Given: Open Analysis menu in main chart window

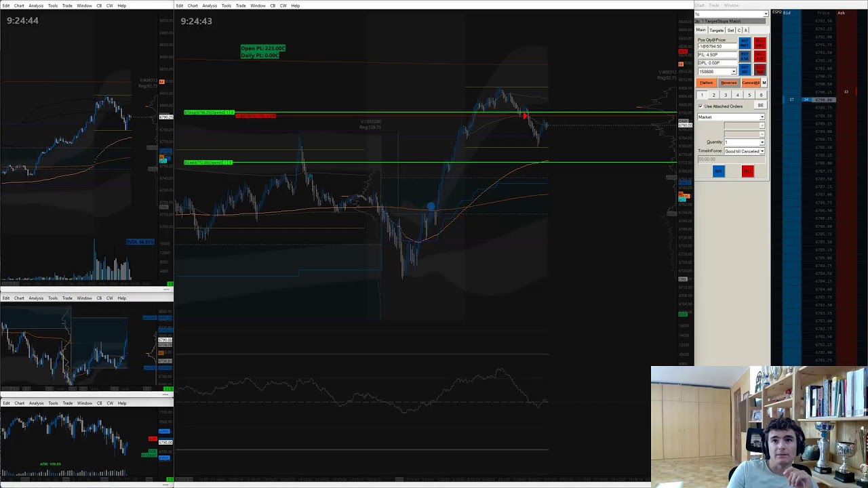Looking at the screenshot, I should click(x=210, y=5).
